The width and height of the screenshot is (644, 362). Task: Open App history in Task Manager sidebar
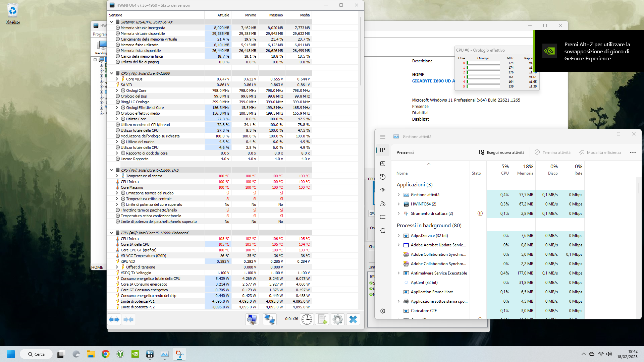point(383,177)
